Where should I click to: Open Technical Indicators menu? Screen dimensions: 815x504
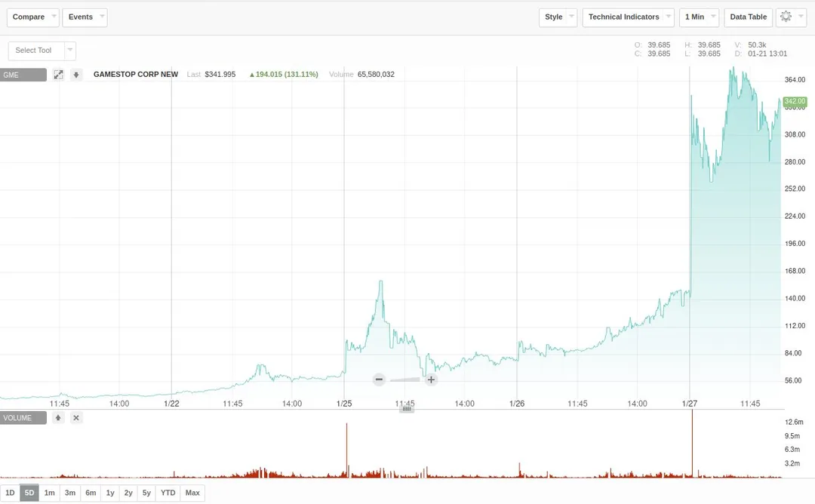pos(629,17)
